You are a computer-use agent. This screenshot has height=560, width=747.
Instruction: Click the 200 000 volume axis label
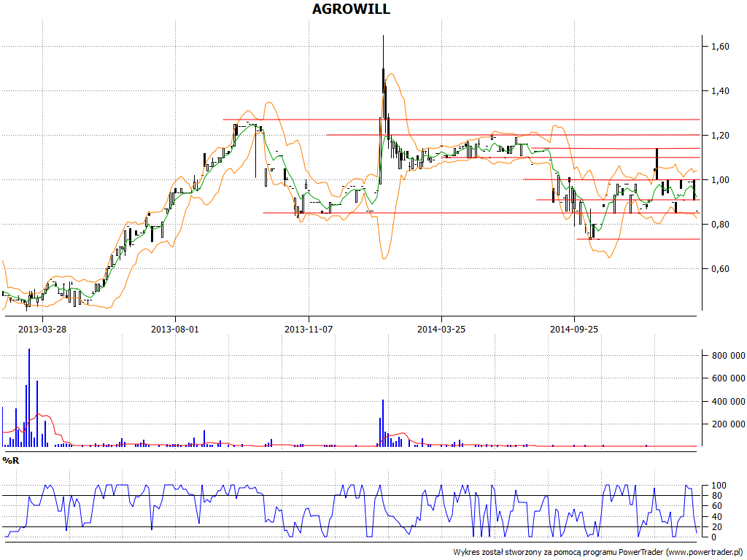point(729,424)
